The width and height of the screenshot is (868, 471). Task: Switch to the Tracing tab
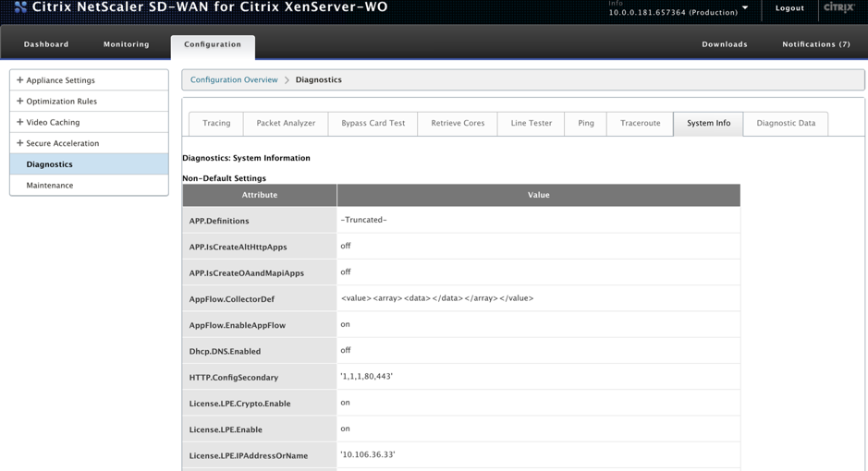click(x=216, y=123)
